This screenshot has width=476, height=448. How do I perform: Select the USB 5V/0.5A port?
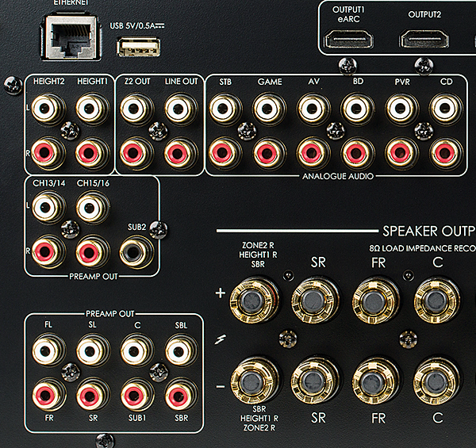tap(138, 47)
